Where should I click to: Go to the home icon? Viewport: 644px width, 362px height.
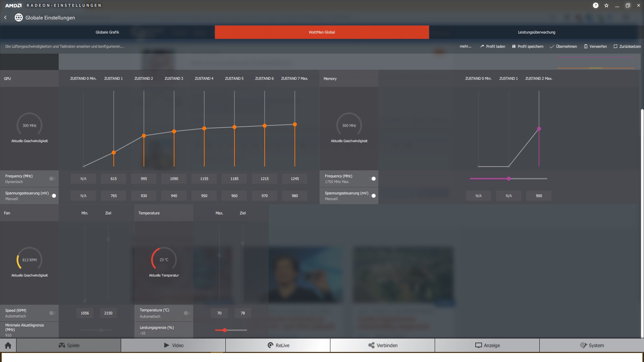pos(8,345)
